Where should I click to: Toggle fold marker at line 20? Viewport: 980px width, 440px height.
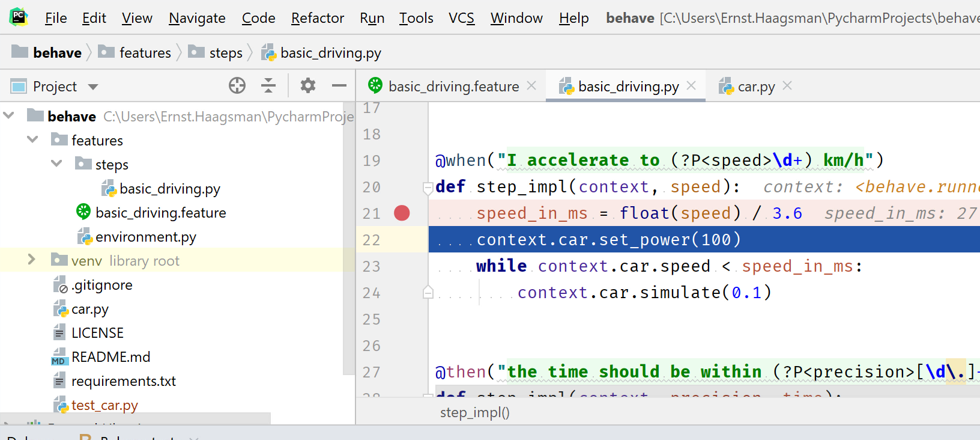[428, 188]
